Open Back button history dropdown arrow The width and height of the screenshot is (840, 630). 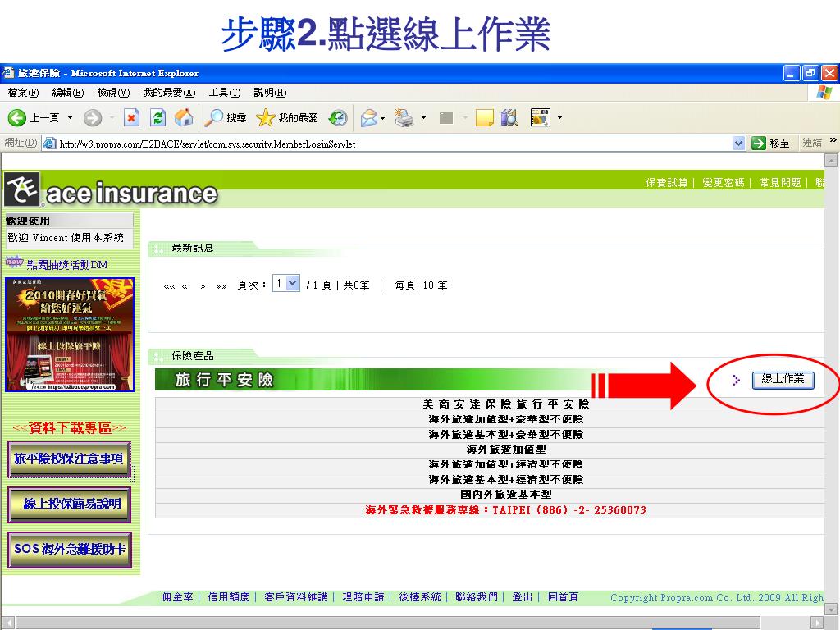coord(71,118)
